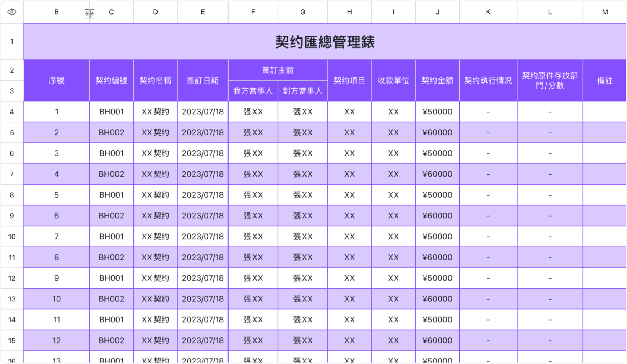Select column F header
This screenshot has width=627, height=364.
tap(253, 12)
